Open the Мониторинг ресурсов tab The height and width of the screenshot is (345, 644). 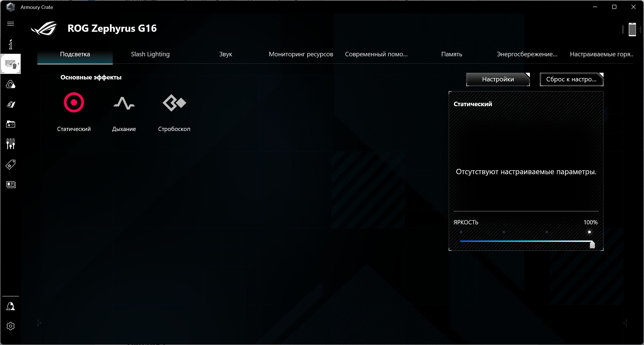(x=301, y=54)
